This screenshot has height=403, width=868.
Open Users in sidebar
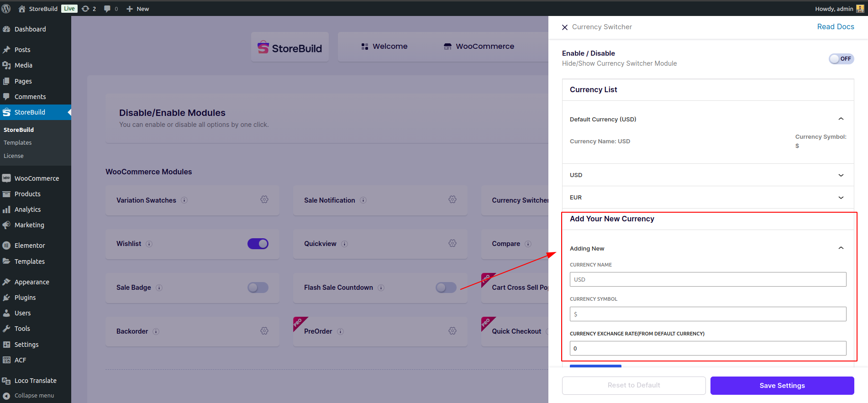click(36, 313)
